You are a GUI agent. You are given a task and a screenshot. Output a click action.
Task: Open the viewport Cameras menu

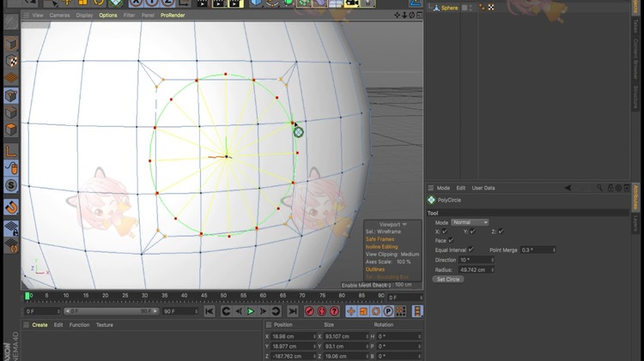(x=59, y=15)
